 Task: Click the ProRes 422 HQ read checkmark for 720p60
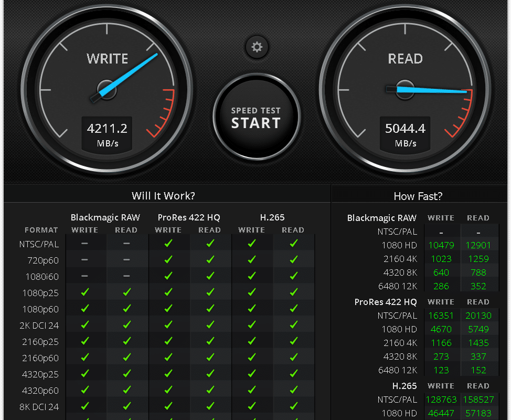tap(210, 259)
